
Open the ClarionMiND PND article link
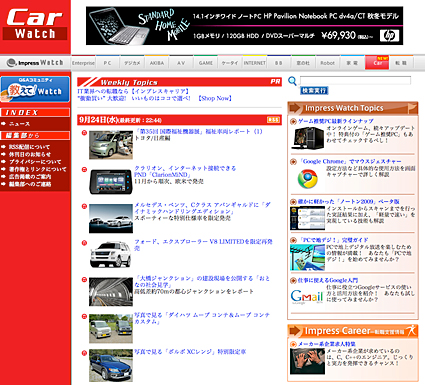[x=185, y=171]
